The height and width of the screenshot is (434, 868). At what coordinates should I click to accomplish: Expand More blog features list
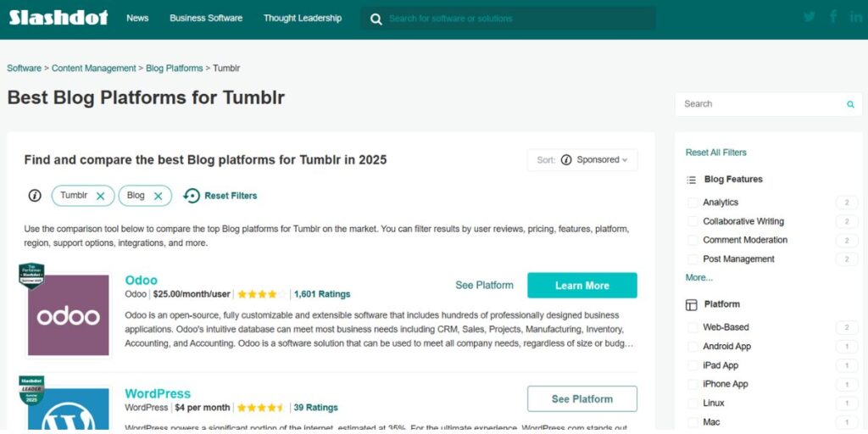(699, 278)
